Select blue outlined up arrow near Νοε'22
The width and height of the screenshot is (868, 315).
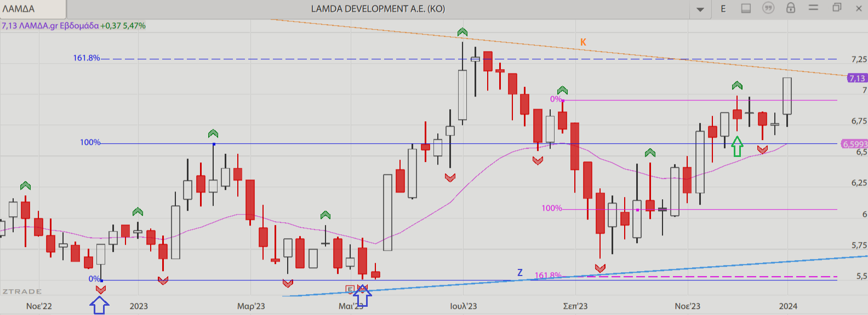point(99,305)
